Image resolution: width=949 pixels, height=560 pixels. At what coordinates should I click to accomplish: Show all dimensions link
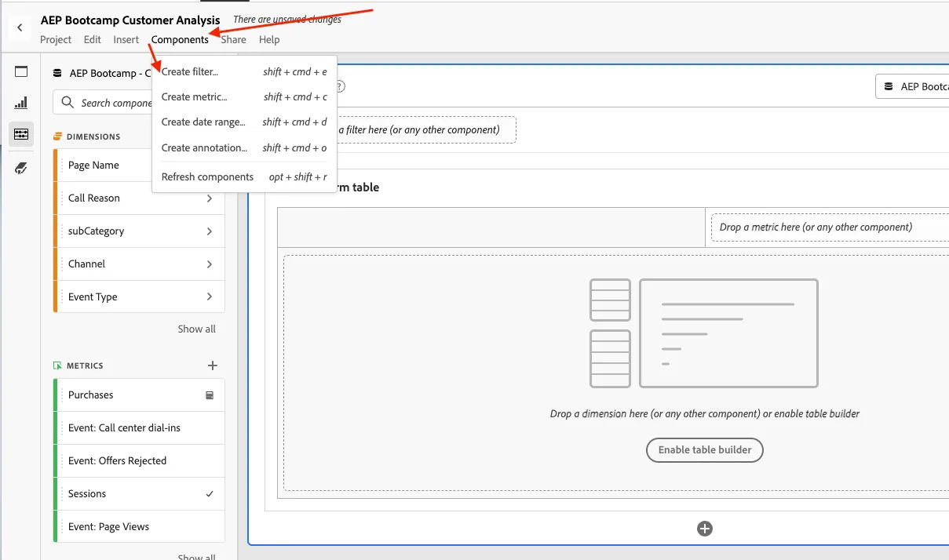click(x=196, y=329)
